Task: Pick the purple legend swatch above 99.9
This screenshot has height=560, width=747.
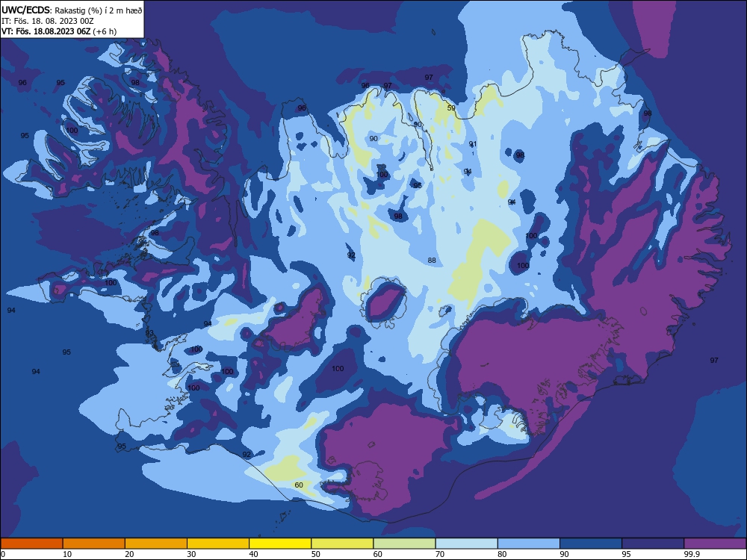Action: point(715,544)
